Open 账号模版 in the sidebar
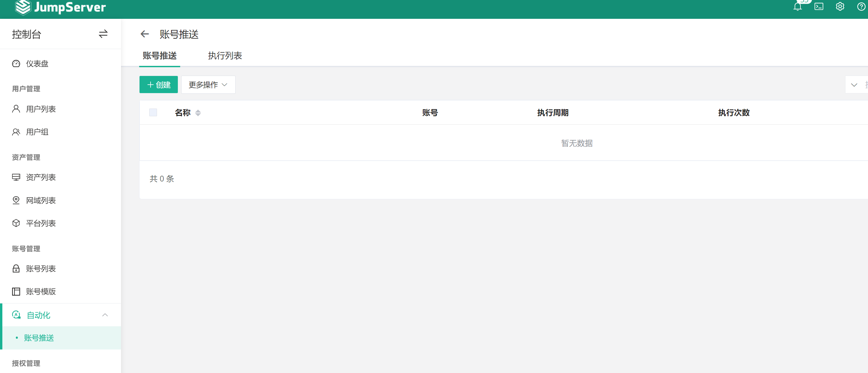This screenshot has height=373, width=868. coord(41,291)
